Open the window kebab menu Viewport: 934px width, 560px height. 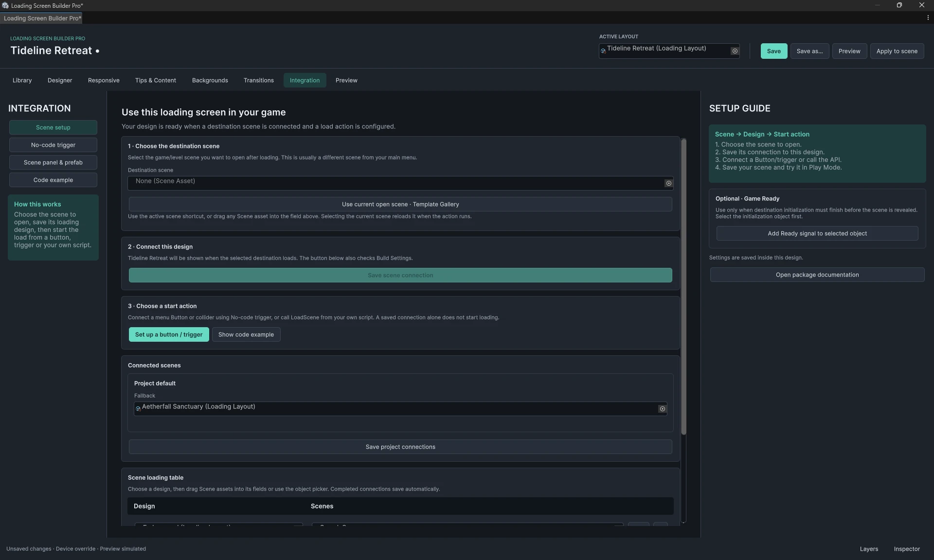pos(928,18)
